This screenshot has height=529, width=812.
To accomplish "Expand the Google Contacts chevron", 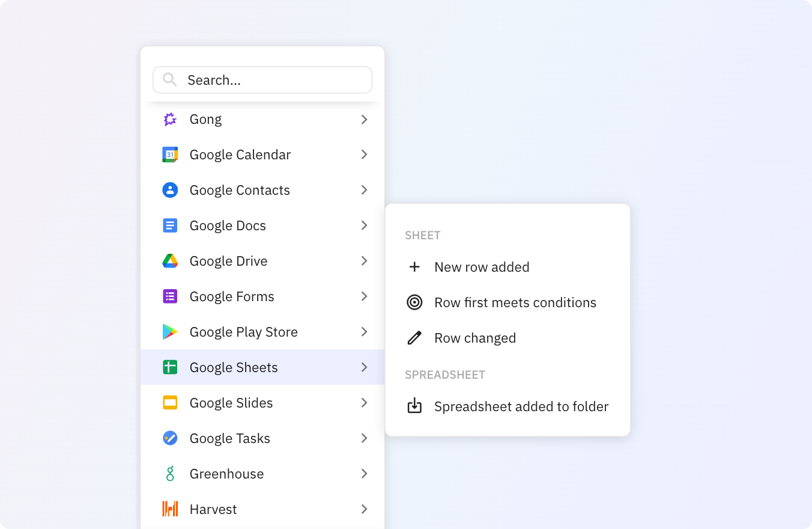I will tap(364, 190).
